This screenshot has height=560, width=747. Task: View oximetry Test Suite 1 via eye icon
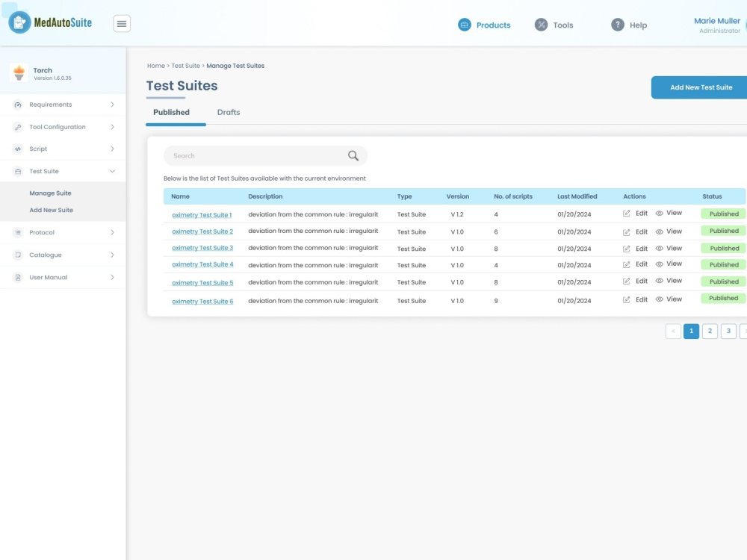pos(660,214)
